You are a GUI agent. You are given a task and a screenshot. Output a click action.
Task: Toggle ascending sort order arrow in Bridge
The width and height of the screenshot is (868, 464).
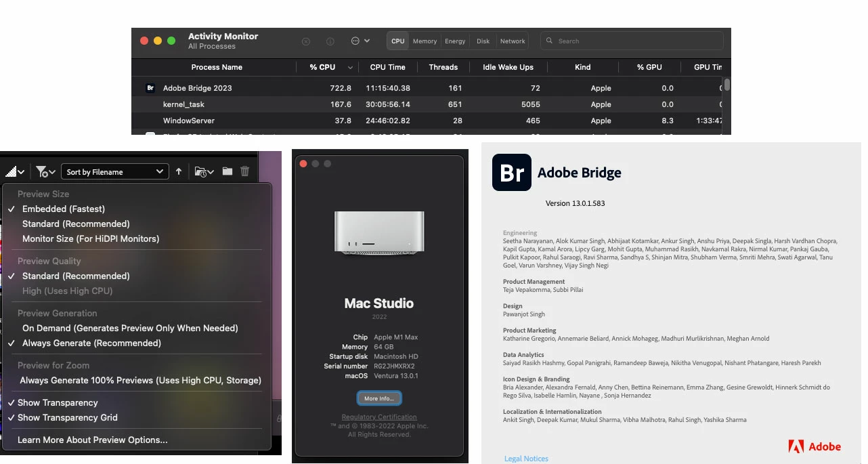(x=179, y=172)
